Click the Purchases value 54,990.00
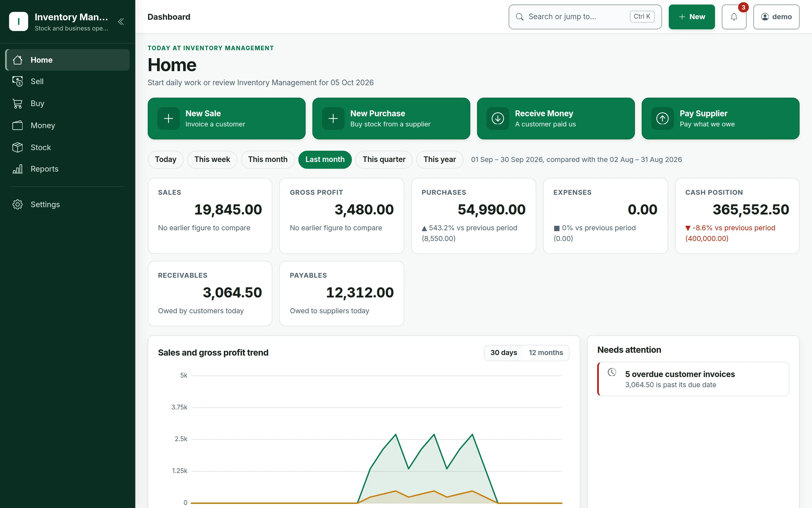The image size is (812, 508). pos(491,210)
